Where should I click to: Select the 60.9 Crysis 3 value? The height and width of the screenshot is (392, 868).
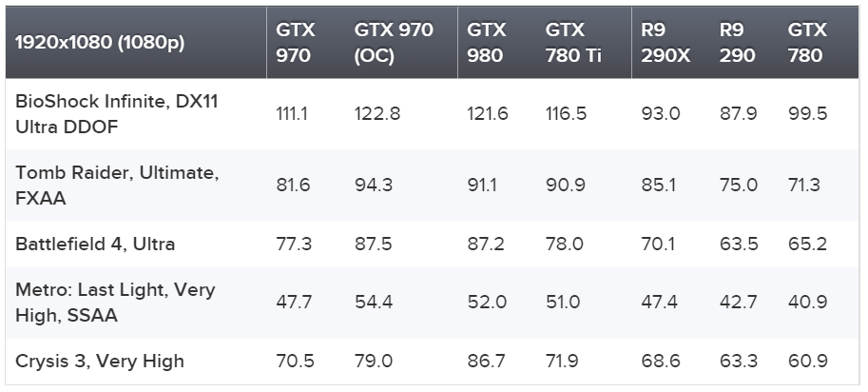tap(808, 361)
